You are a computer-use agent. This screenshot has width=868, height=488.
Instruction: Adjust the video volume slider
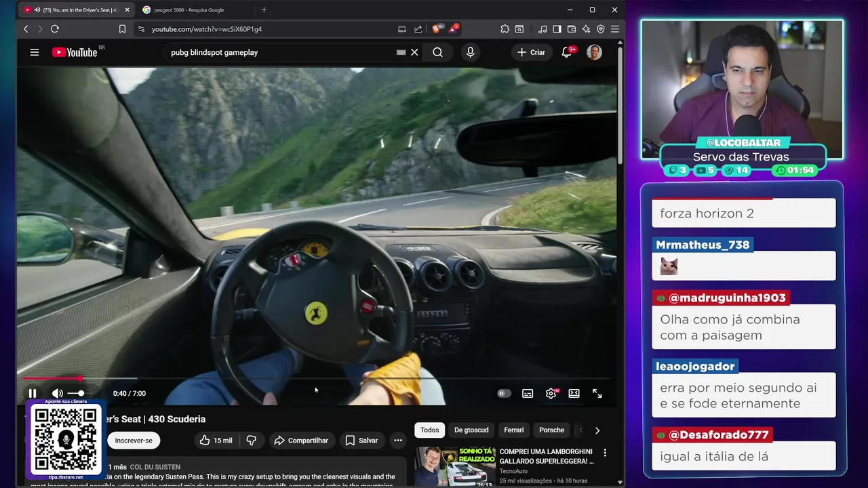[x=76, y=393]
